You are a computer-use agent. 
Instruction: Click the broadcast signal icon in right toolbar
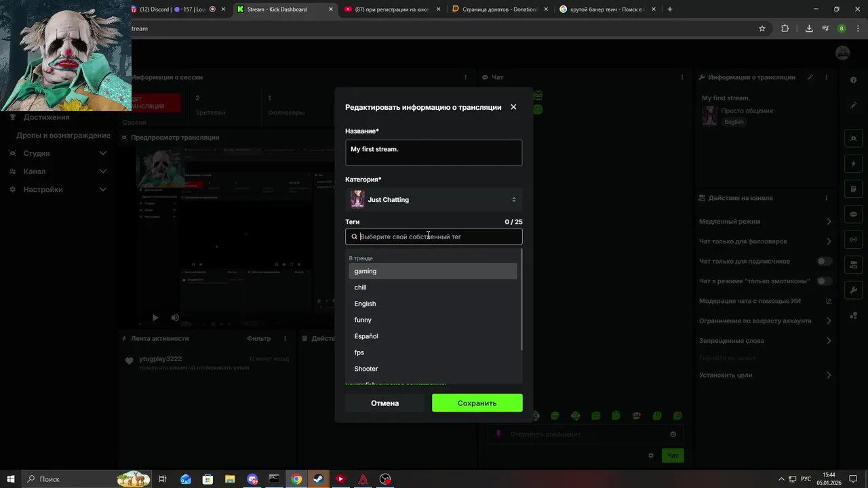[x=853, y=239]
